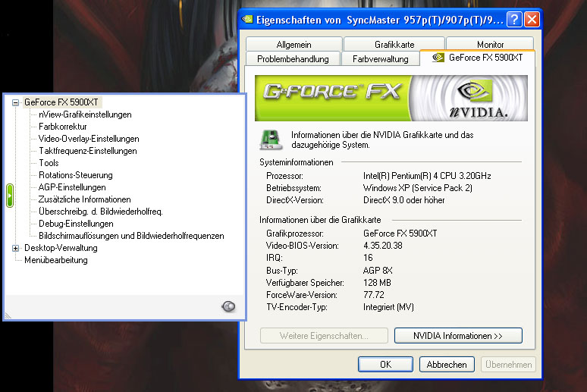Image resolution: width=587 pixels, height=392 pixels.
Task: Click the Windows XP (Service Pack 2) value
Action: tap(417, 188)
